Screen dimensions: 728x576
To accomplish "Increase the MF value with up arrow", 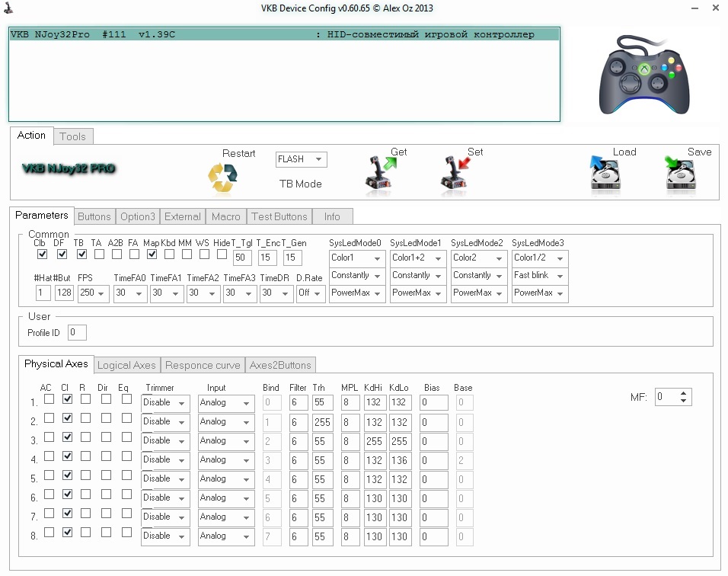I will point(683,393).
